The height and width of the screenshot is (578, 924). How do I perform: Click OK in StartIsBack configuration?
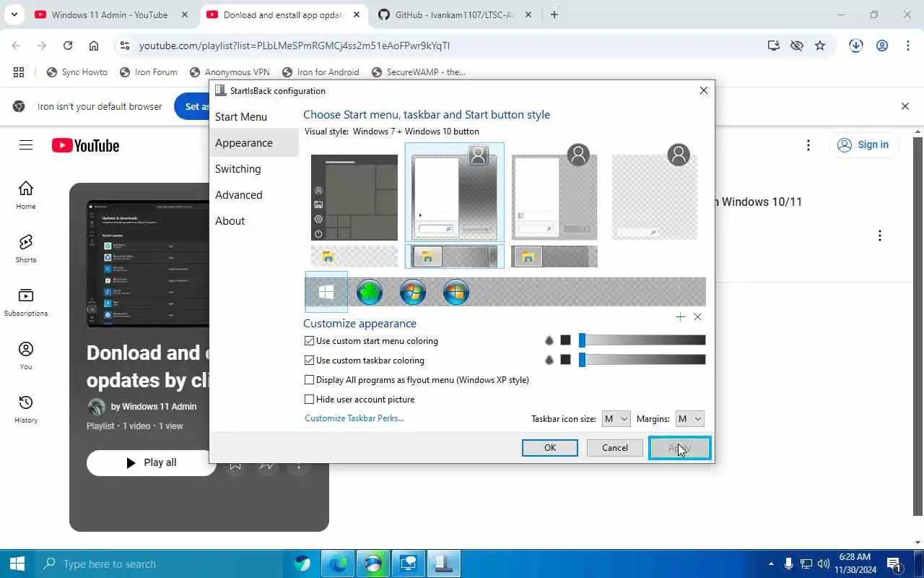550,448
